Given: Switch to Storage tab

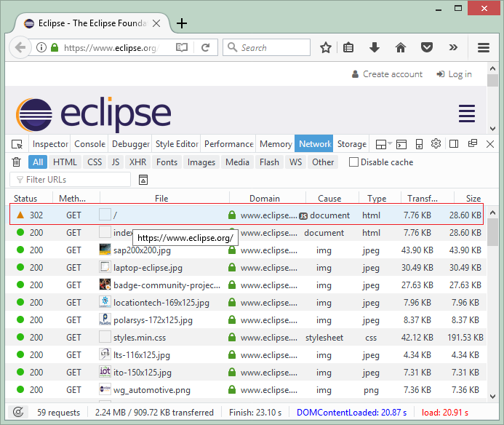Looking at the screenshot, I should [352, 144].
